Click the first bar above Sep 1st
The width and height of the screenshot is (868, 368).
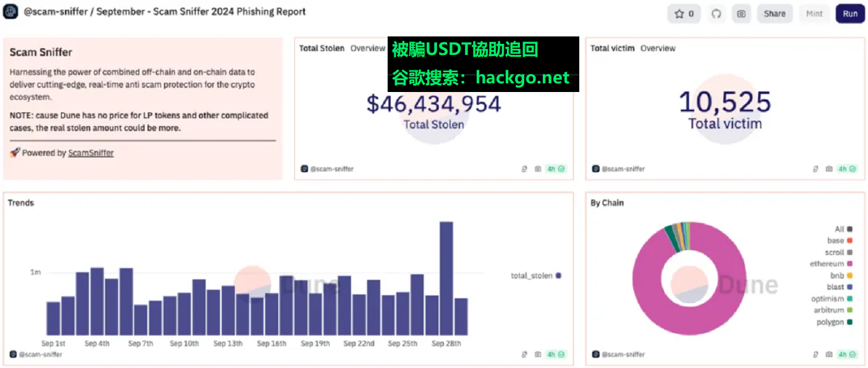(x=53, y=319)
